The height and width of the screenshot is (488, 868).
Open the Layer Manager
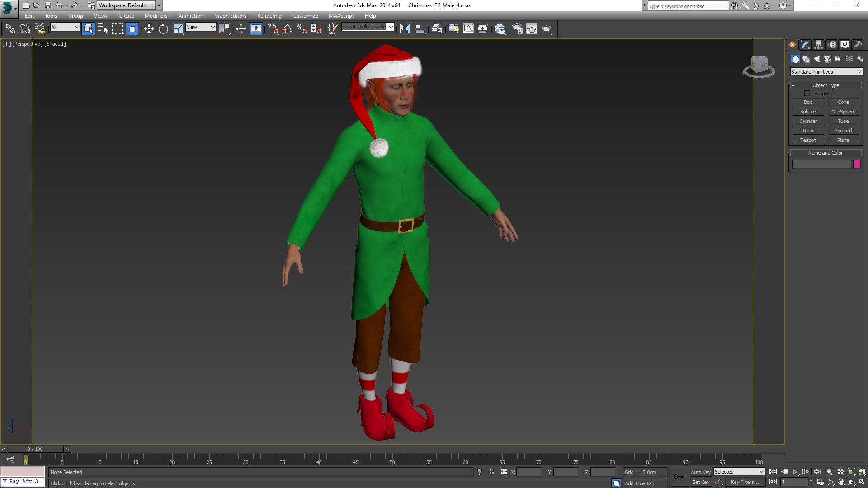coord(436,29)
